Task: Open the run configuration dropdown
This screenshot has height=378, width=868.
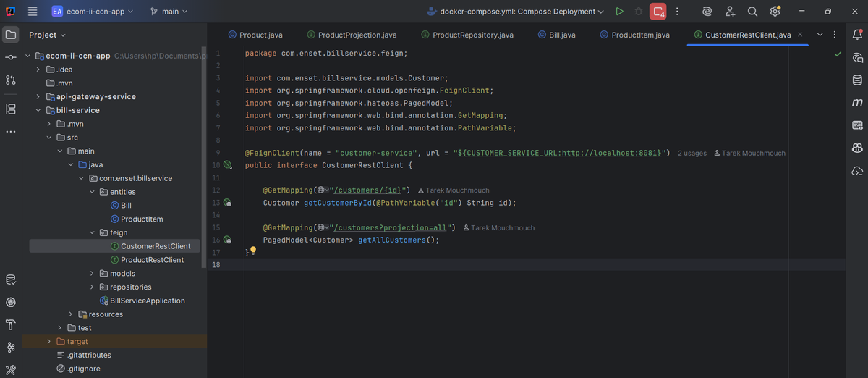Action: [515, 12]
